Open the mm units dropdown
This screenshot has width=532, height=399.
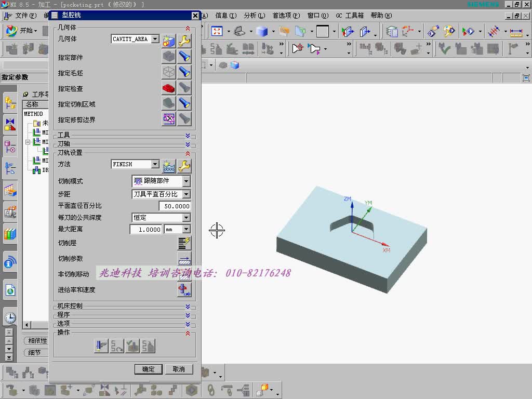click(x=187, y=229)
